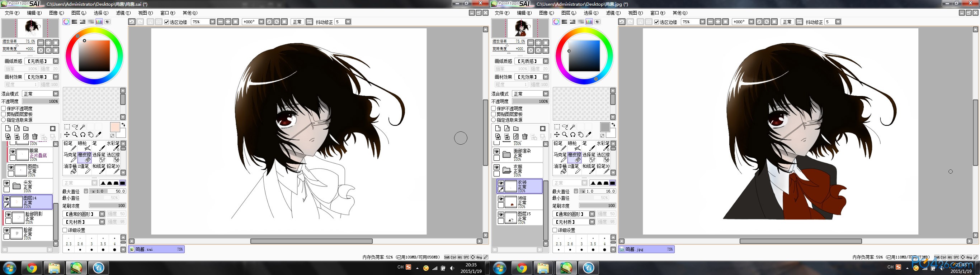Image resolution: width=980 pixels, height=275 pixels.
Task: Show swatches panel icon in right window
Action: click(589, 21)
